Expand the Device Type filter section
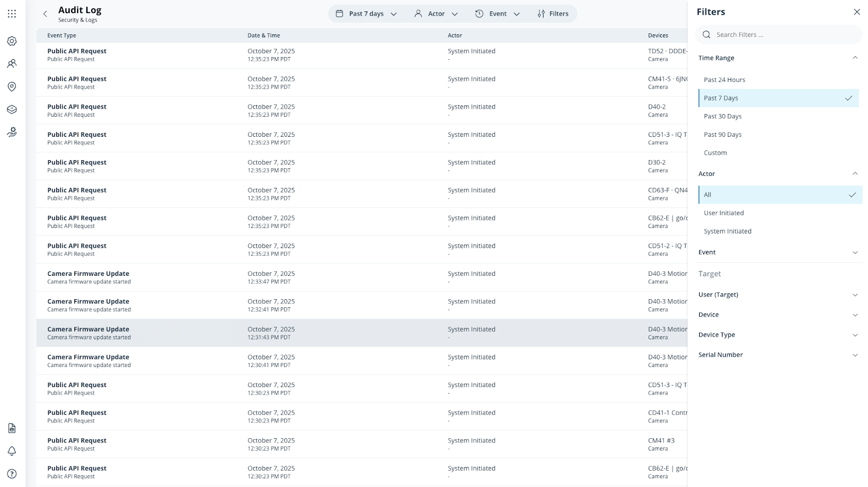 pyautogui.click(x=778, y=335)
